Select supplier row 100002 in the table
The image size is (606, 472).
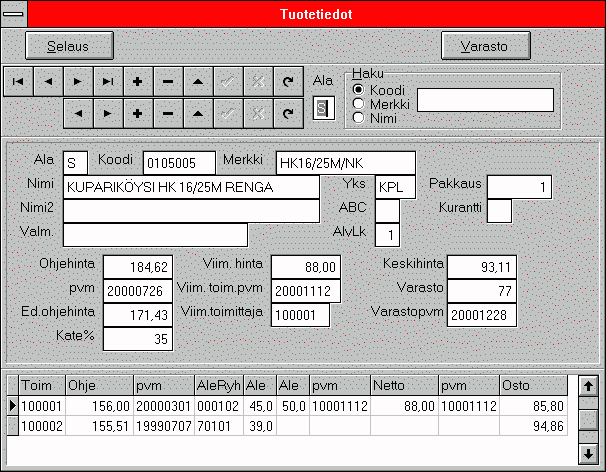(42, 425)
